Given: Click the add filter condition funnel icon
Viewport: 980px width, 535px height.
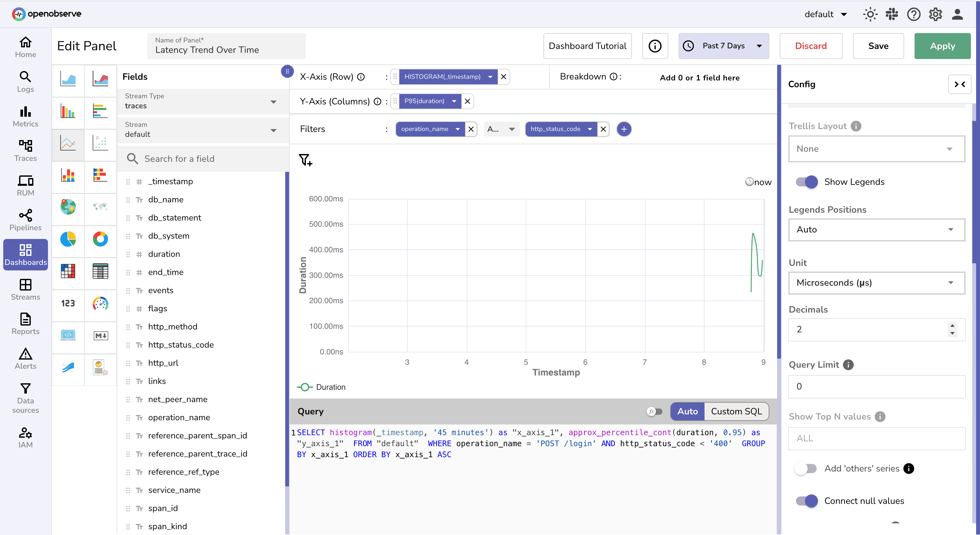Looking at the screenshot, I should [x=305, y=160].
